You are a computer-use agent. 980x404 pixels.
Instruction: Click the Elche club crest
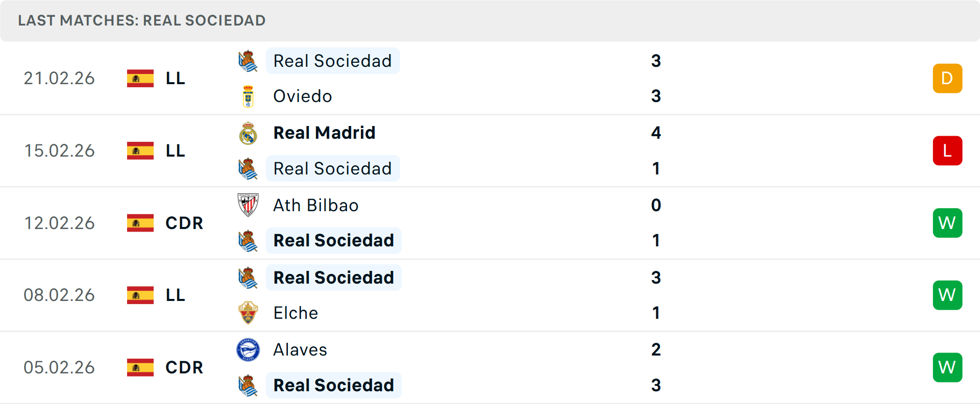[x=248, y=313]
